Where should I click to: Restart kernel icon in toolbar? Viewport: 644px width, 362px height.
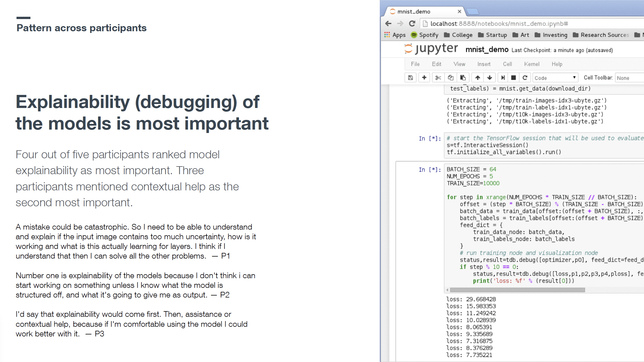(525, 78)
